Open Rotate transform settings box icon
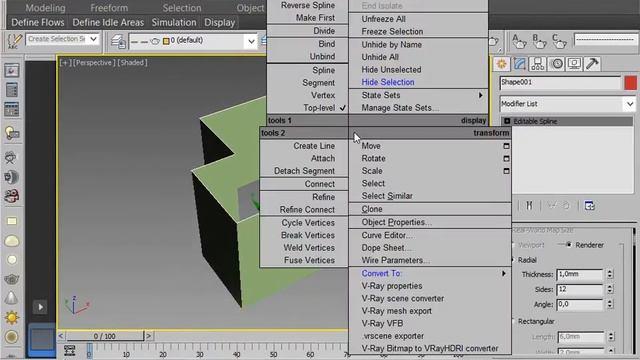This screenshot has width=640, height=360. click(x=506, y=158)
